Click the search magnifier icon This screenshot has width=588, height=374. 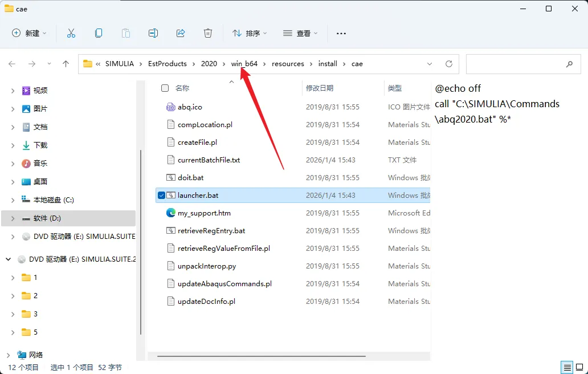(x=569, y=64)
